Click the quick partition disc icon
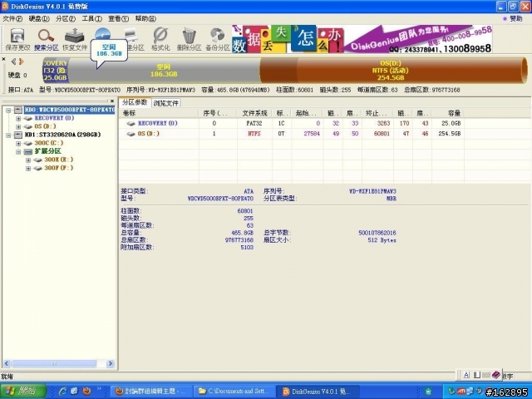Image resolution: width=532 pixels, height=399 pixels. (x=103, y=34)
